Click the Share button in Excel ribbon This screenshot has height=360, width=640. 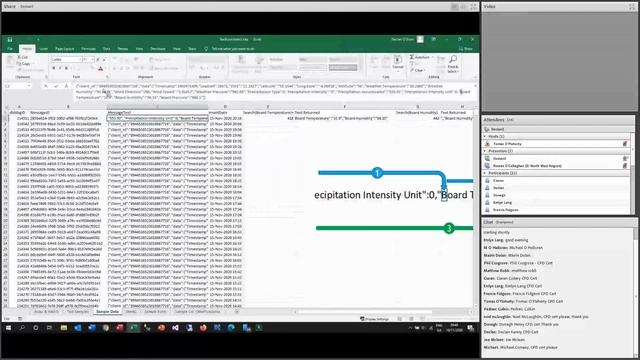(466, 49)
